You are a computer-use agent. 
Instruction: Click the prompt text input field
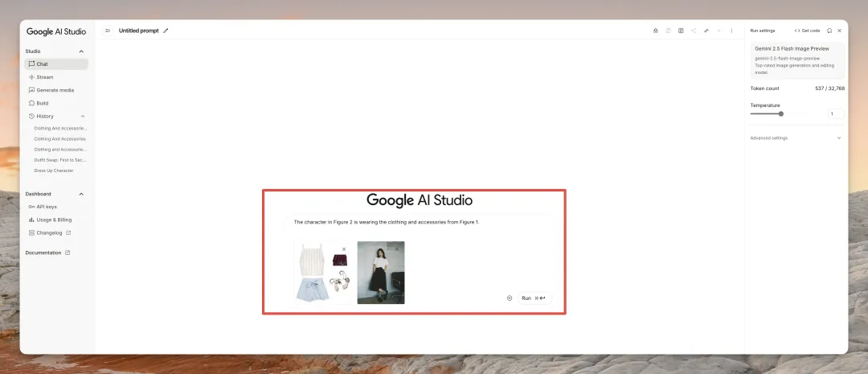[418, 222]
